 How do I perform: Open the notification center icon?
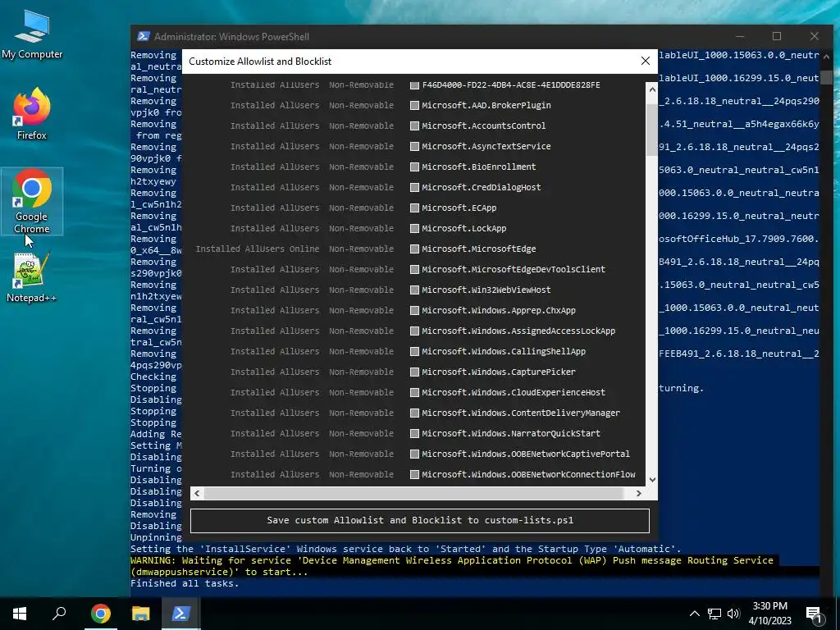814,614
